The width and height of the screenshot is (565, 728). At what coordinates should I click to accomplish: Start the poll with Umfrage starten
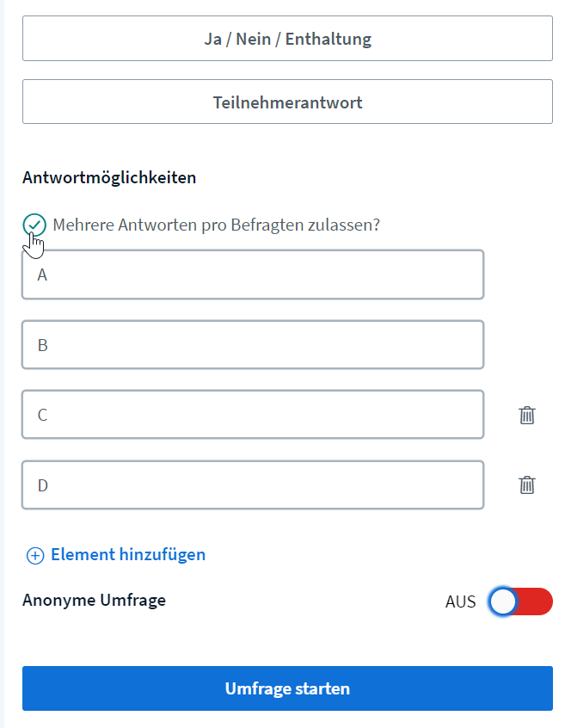[x=287, y=688]
